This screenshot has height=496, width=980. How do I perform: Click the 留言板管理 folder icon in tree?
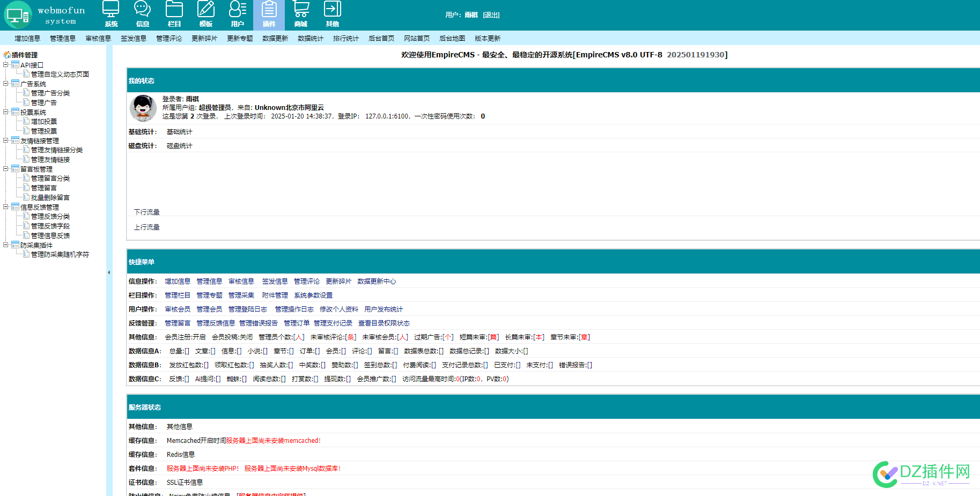(16, 168)
